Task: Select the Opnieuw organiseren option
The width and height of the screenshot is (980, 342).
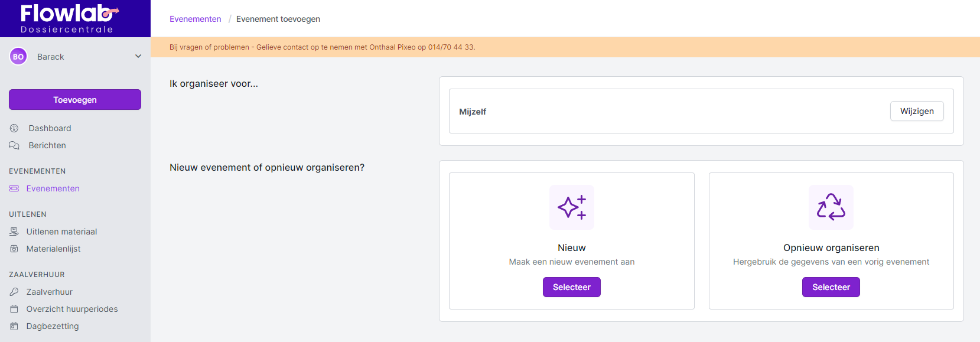Action: coord(831,287)
